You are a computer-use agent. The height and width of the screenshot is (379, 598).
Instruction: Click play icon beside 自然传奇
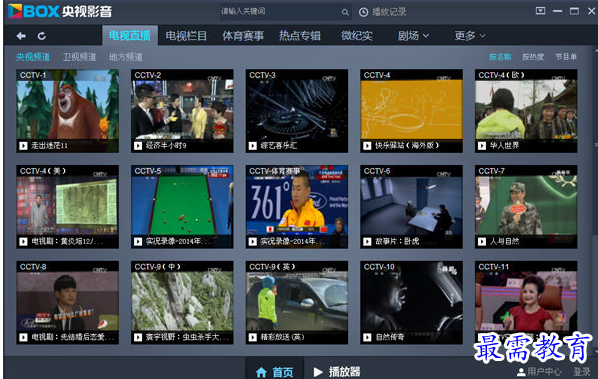(x=367, y=337)
